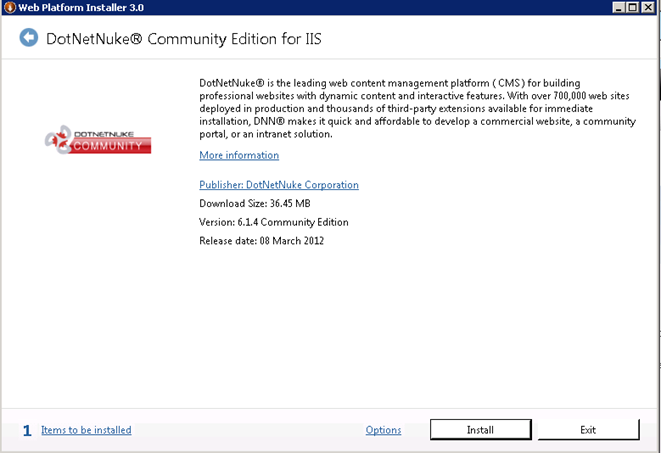Open the More information link
Image resolution: width=661 pixels, height=453 pixels.
tap(239, 155)
